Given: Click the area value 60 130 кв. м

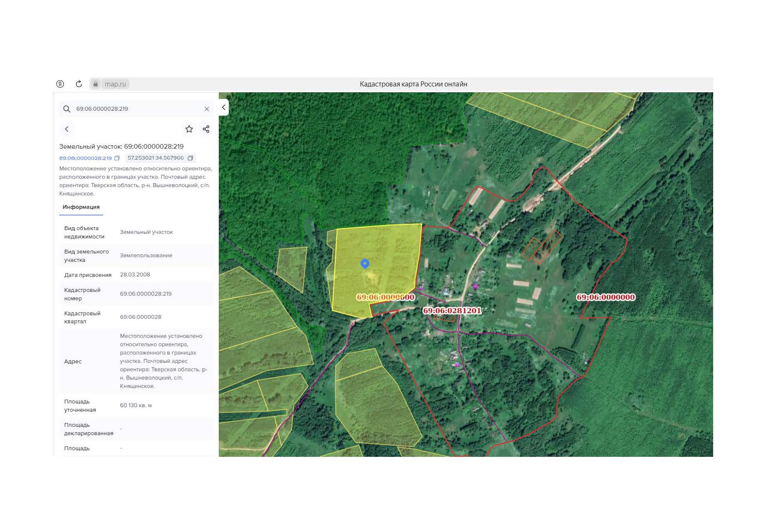Looking at the screenshot, I should [x=136, y=405].
